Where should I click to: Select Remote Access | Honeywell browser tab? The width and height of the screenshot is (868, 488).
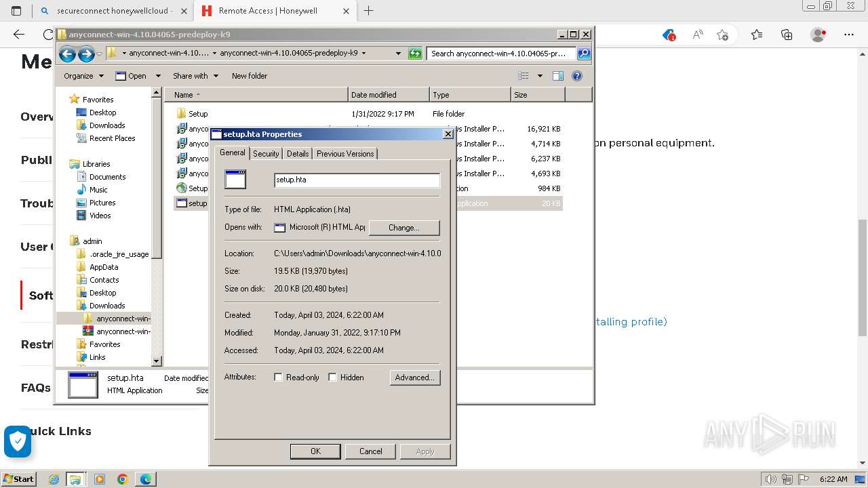coord(274,11)
